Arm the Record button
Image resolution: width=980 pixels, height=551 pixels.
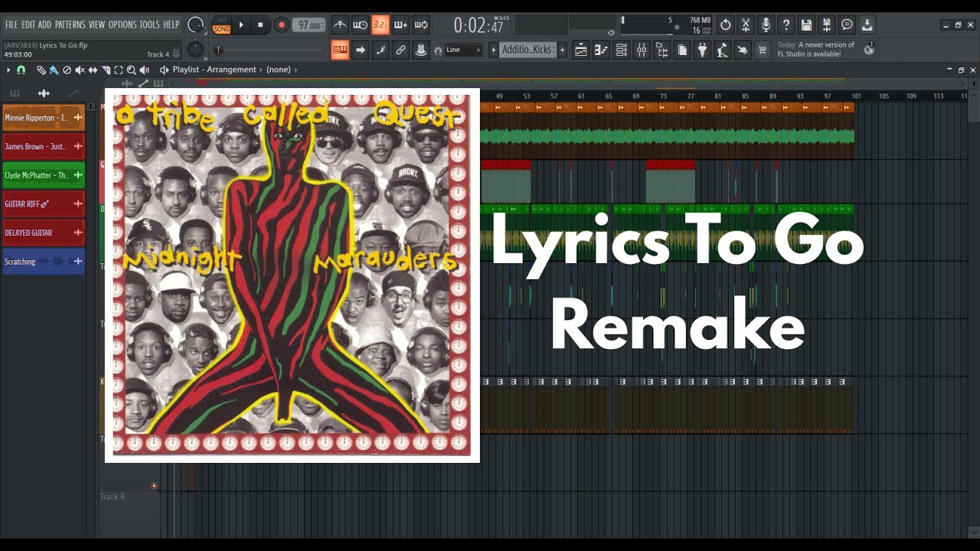[281, 25]
